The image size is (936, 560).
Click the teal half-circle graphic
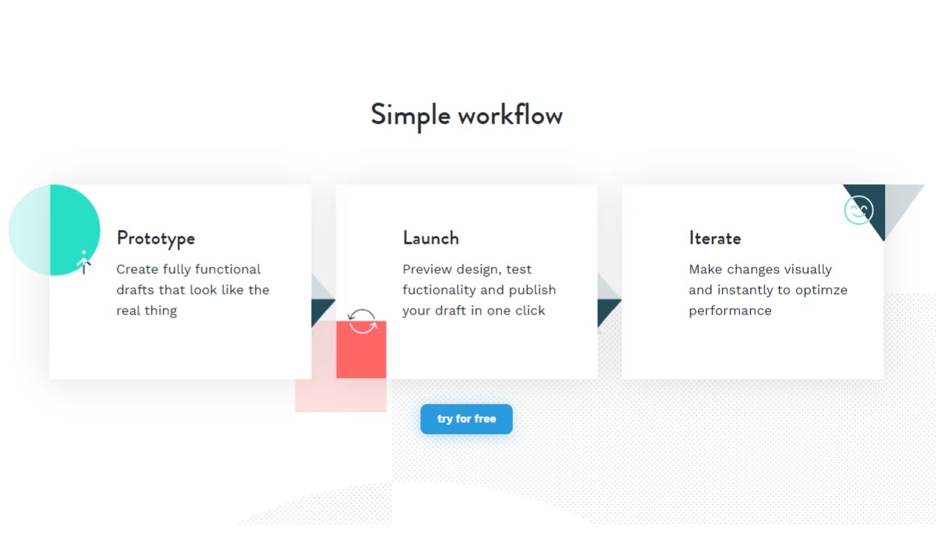pos(74,230)
